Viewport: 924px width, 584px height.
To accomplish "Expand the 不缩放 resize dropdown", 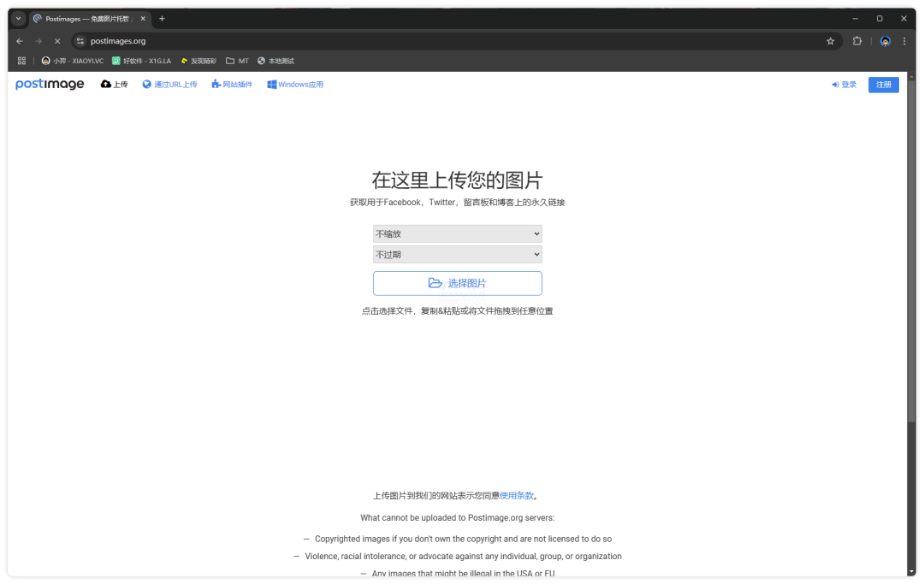I will [457, 233].
